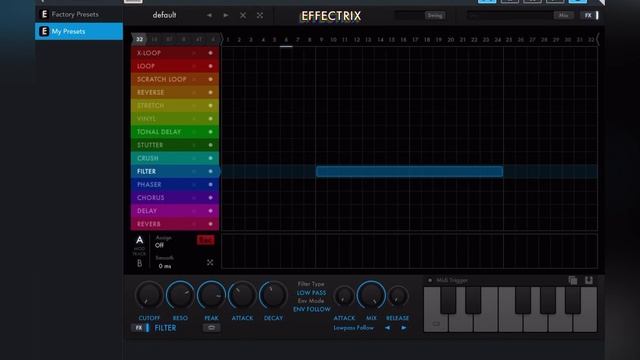This screenshot has height=360, width=640.
Task: Click the save icon above the keyboard
Action: click(x=589, y=280)
